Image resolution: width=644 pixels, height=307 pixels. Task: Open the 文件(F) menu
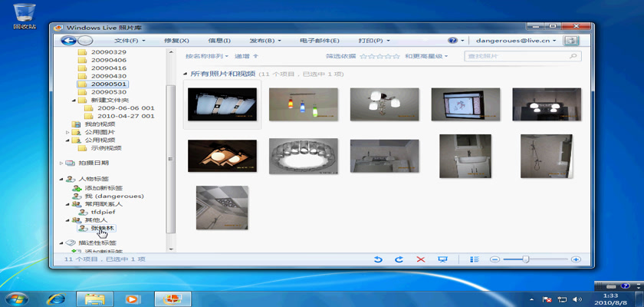[x=130, y=40]
